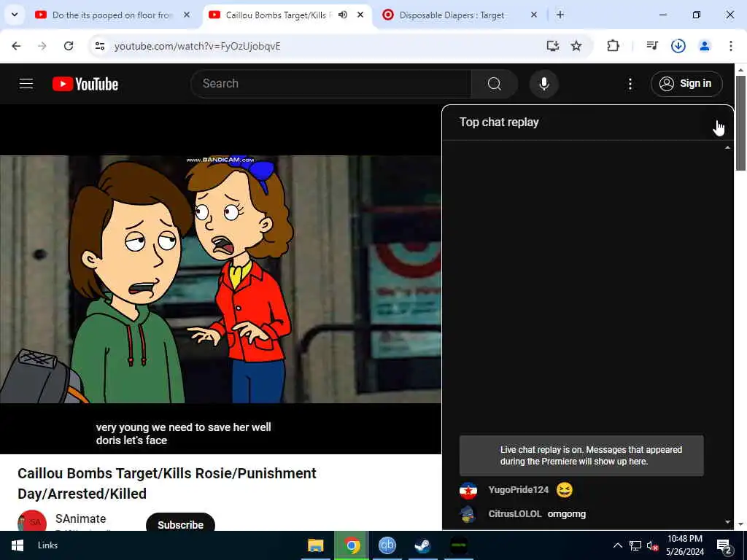Screen dimensions: 747x560
Task: Click YugoPride124's avatar in chat
Action: point(468,490)
